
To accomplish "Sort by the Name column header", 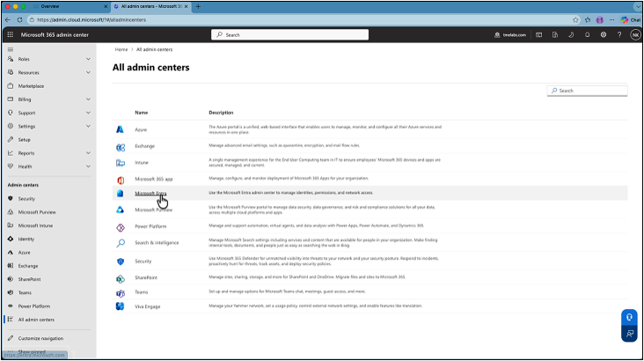I will click(142, 113).
